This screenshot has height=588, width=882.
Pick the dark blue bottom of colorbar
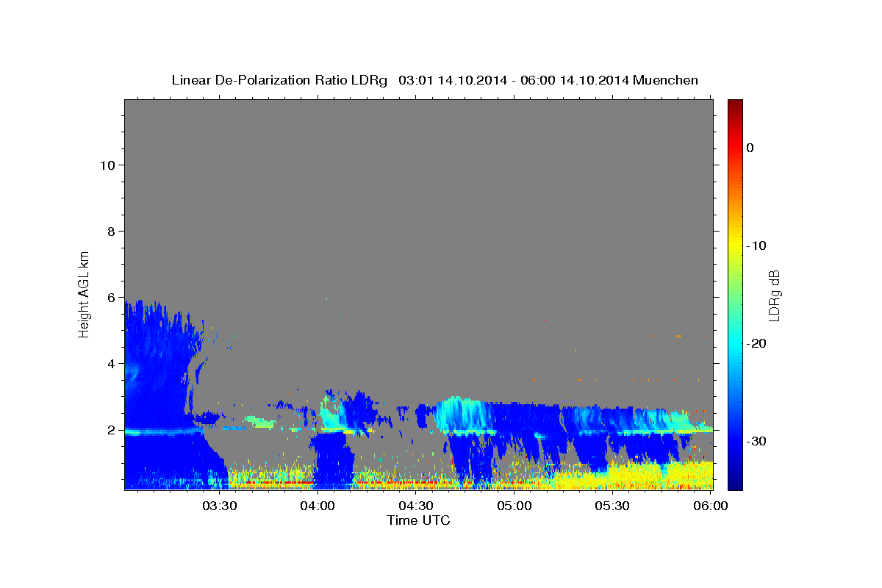click(735, 481)
